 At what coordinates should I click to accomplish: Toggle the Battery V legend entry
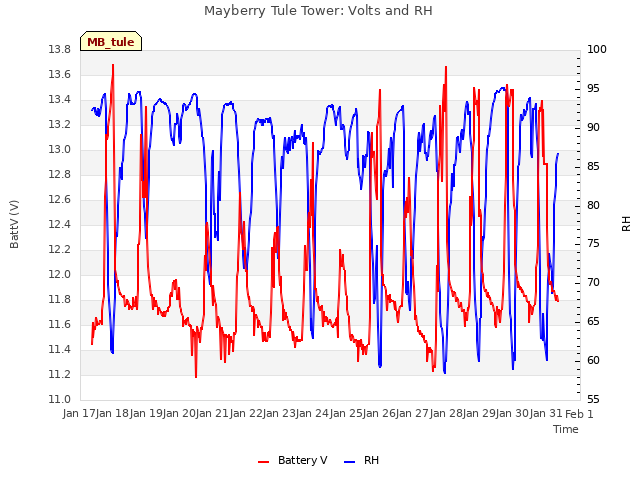[x=292, y=460]
